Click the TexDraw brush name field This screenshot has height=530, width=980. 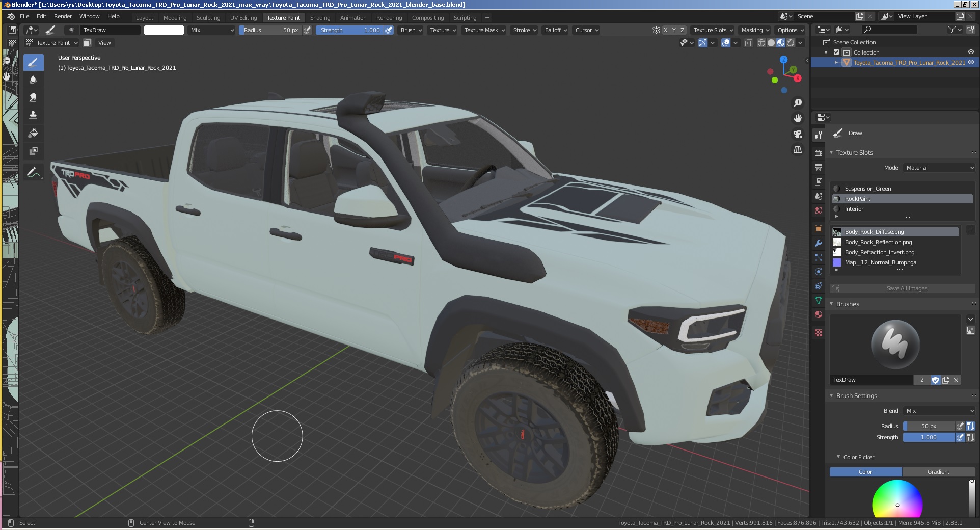click(872, 380)
